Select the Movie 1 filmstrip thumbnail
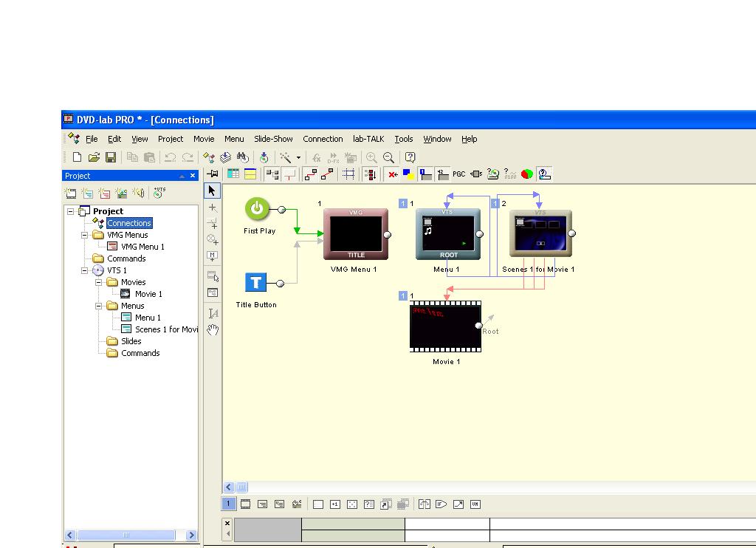The image size is (756, 548). 445,326
